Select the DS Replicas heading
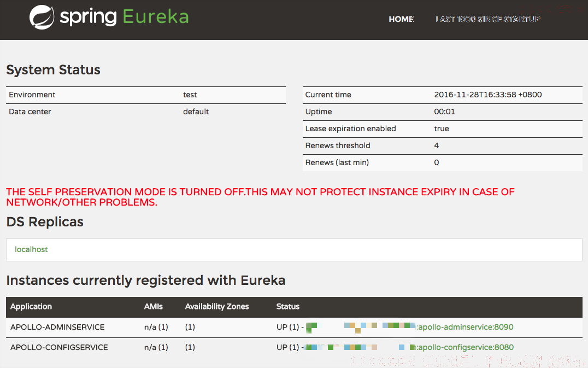Image resolution: width=588 pixels, height=368 pixels. pyautogui.click(x=45, y=221)
